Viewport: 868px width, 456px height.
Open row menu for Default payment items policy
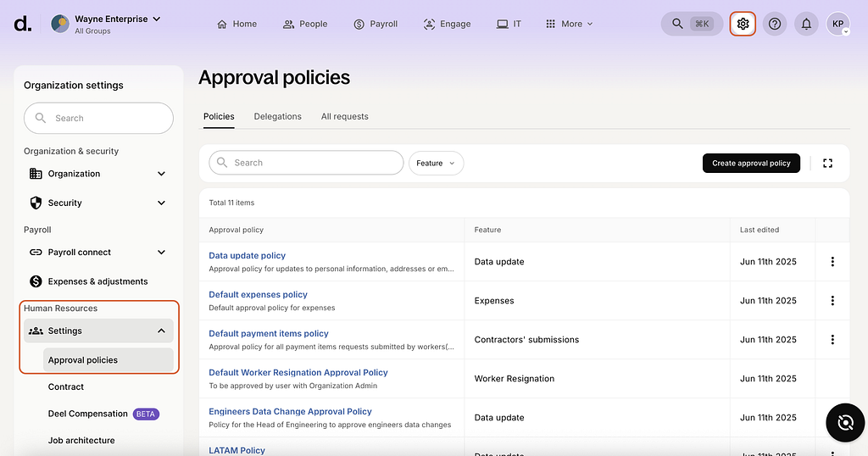pos(832,340)
